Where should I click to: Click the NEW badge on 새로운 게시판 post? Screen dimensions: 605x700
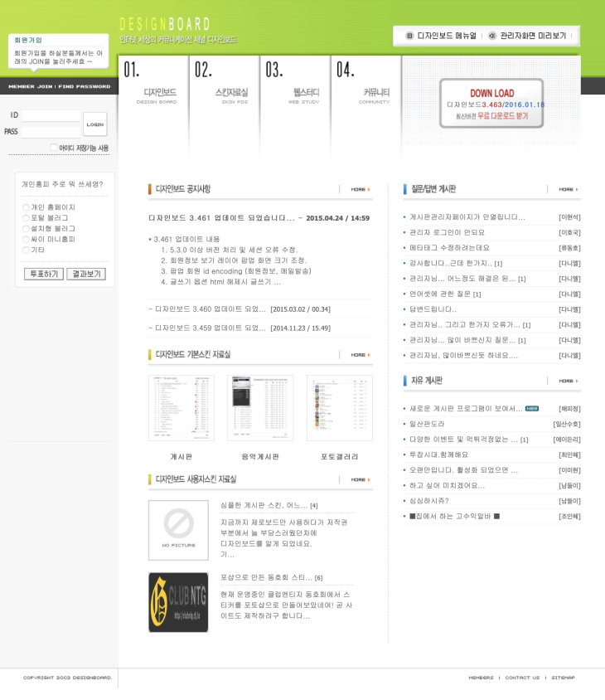click(x=532, y=409)
